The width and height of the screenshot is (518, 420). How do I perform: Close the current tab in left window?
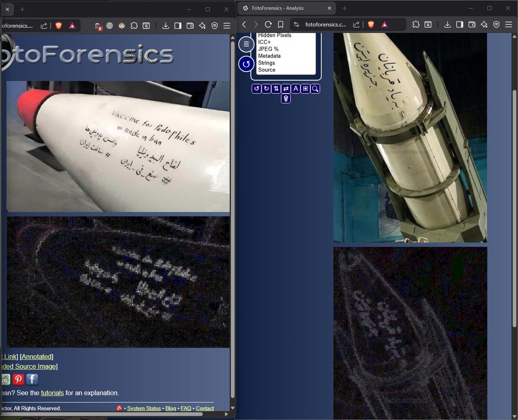point(7,9)
